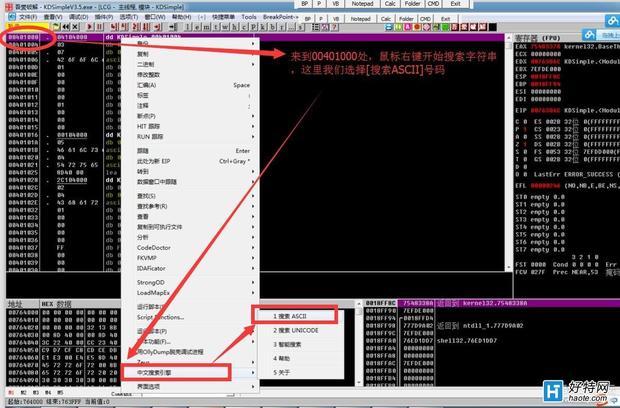Open Threads window with the T button
The image size is (620, 408).
coord(216,27)
